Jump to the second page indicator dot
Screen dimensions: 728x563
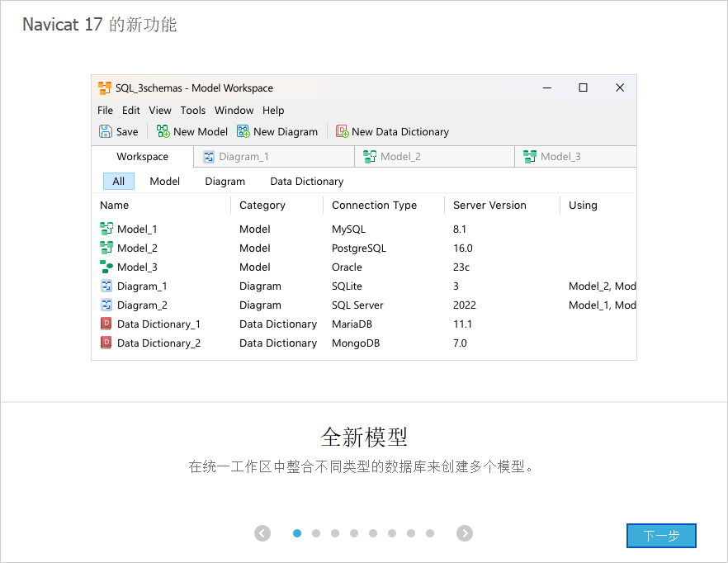point(316,533)
